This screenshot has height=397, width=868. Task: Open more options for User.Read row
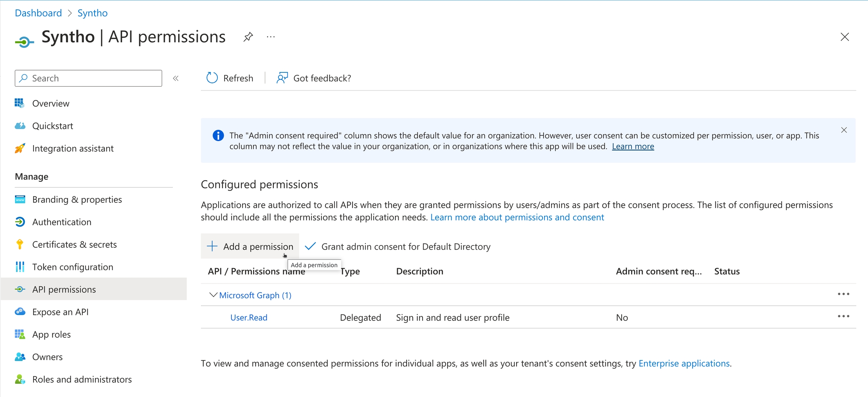(843, 317)
